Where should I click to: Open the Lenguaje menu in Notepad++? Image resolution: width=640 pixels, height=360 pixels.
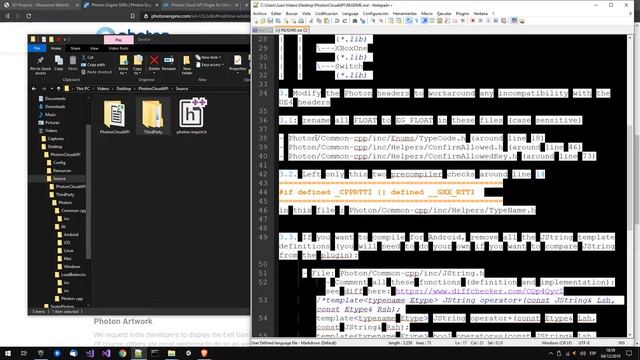click(350, 13)
